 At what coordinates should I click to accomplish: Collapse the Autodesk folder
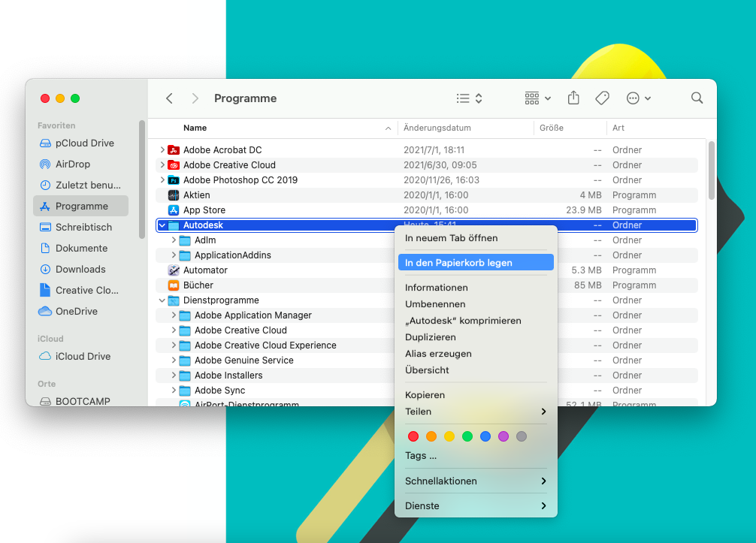click(x=162, y=225)
